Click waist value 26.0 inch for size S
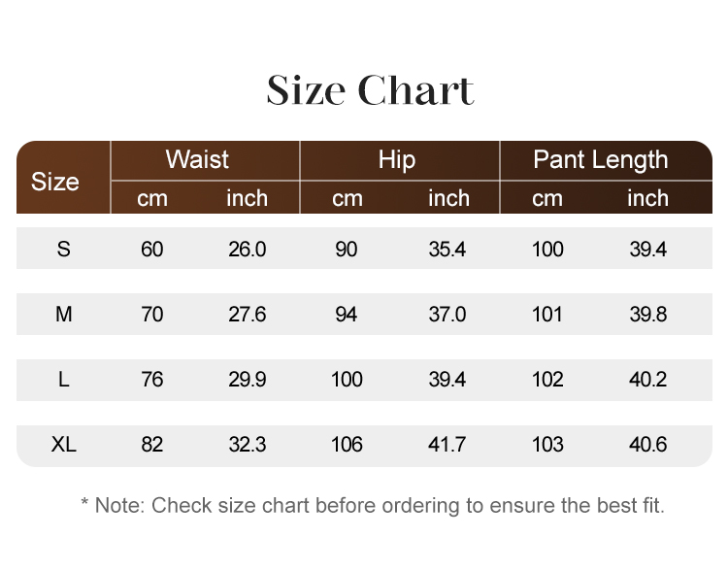 (x=247, y=249)
